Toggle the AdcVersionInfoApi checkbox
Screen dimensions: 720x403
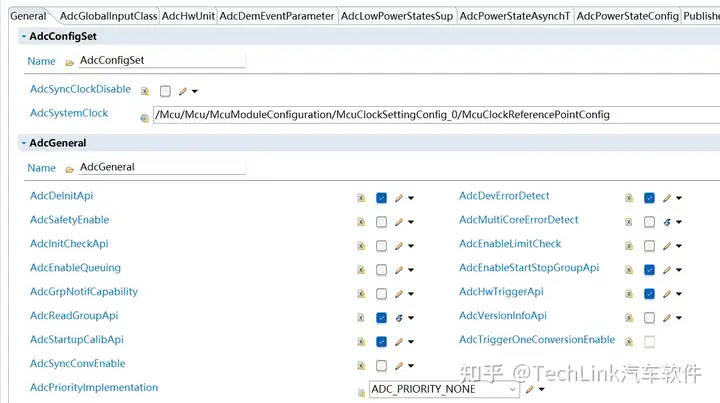click(649, 318)
